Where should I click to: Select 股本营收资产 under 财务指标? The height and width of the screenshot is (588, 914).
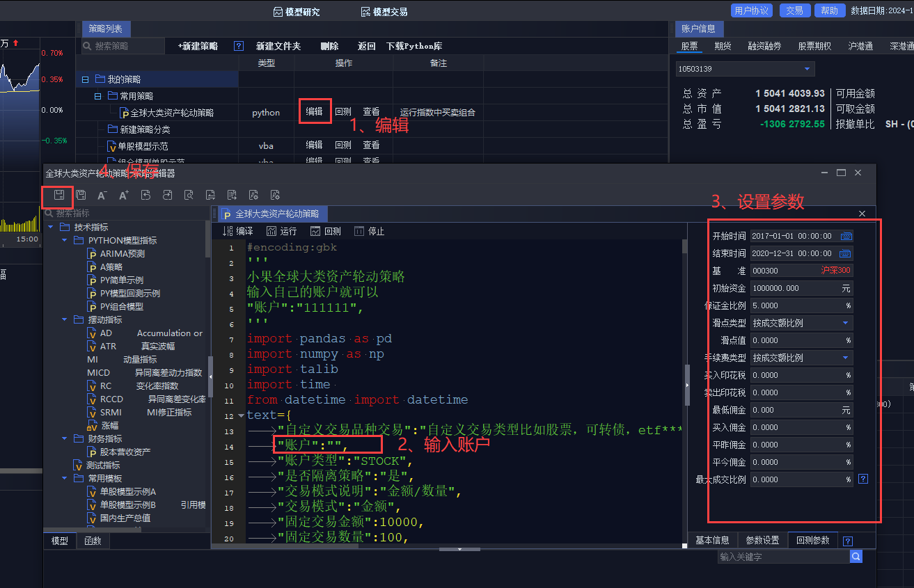coord(118,452)
